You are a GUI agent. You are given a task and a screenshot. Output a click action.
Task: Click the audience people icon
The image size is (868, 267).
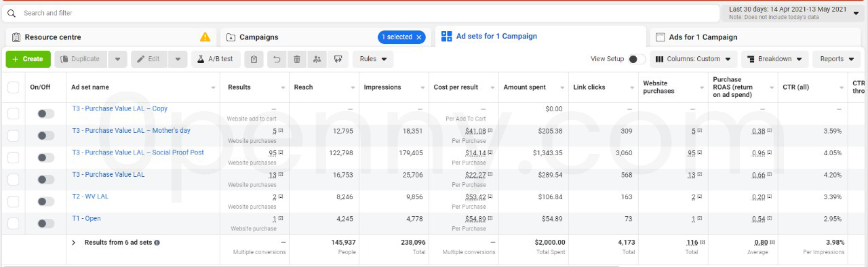317,59
